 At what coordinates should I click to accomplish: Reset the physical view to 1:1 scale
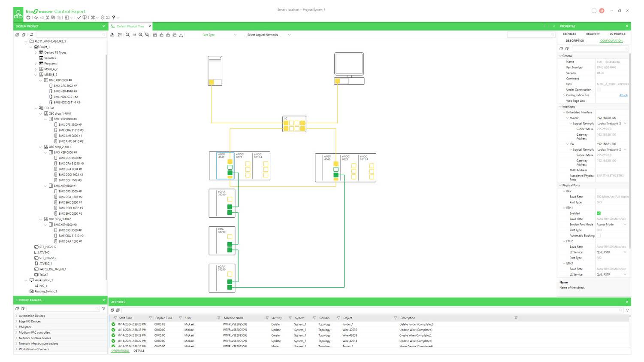tap(134, 35)
